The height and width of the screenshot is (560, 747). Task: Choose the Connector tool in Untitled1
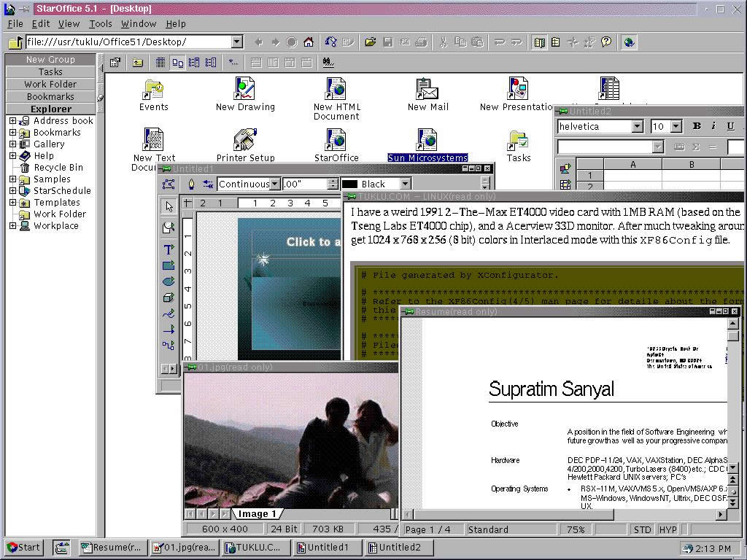point(169,345)
